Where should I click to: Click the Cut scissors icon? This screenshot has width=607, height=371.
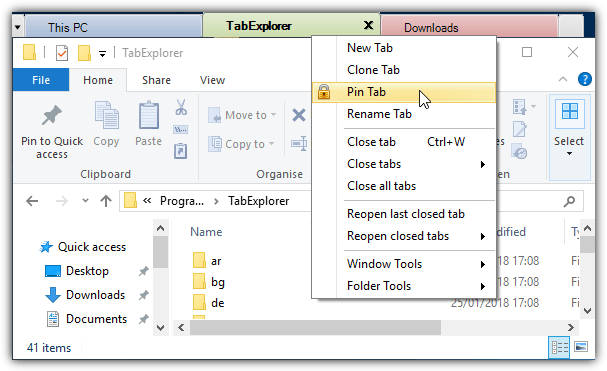(181, 107)
